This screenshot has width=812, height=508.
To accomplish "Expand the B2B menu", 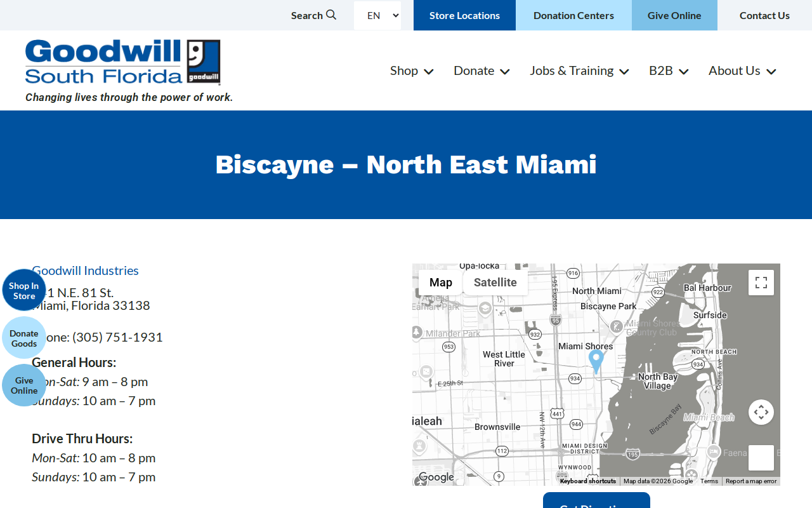I will tap(669, 70).
